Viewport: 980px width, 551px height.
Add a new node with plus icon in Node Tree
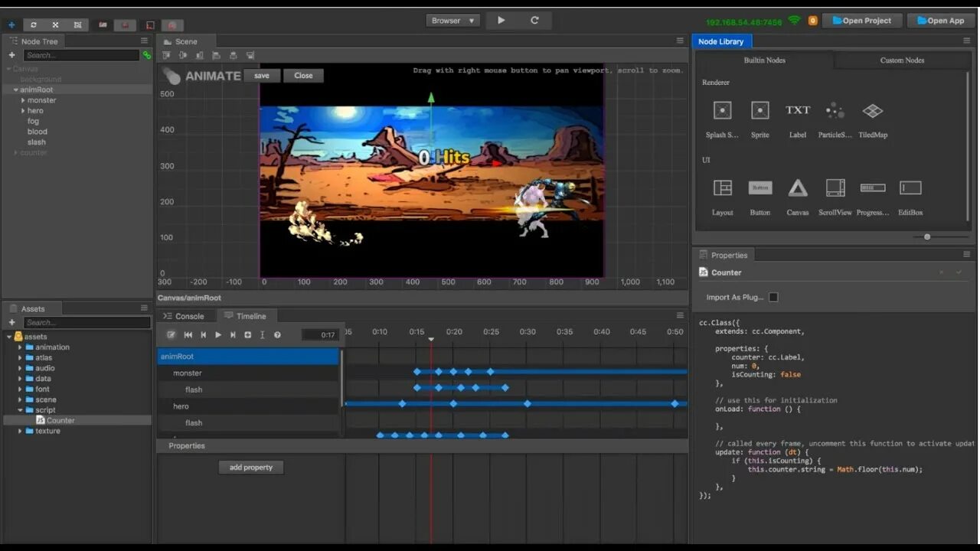pos(11,55)
